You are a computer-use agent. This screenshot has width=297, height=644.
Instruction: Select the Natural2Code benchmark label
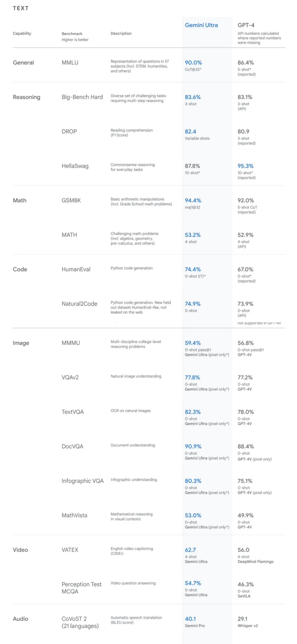[79, 304]
